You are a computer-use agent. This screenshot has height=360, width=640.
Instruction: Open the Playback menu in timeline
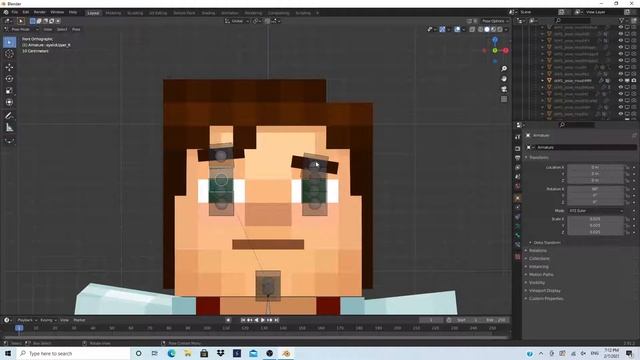(x=27, y=320)
